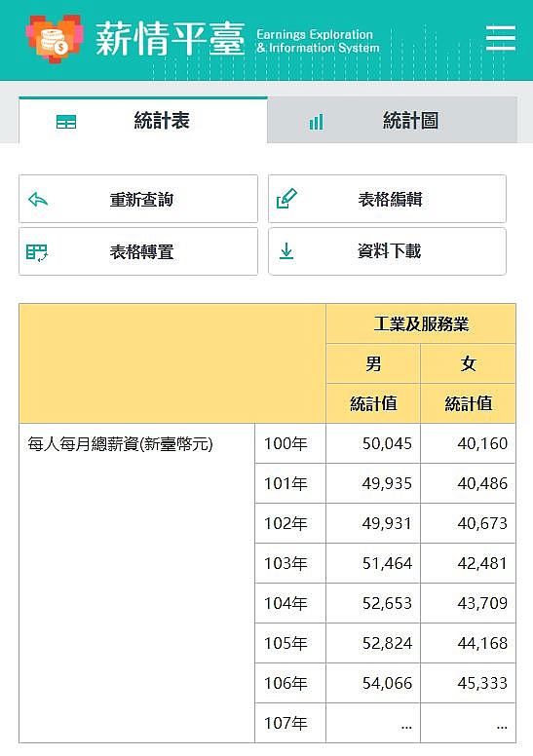Click the 101年 row label

[x=290, y=483]
